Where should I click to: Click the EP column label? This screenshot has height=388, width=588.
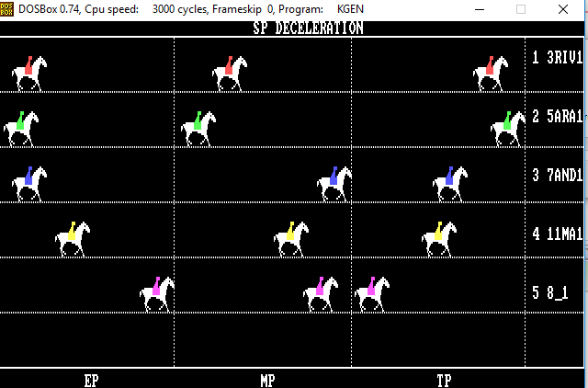pyautogui.click(x=92, y=381)
